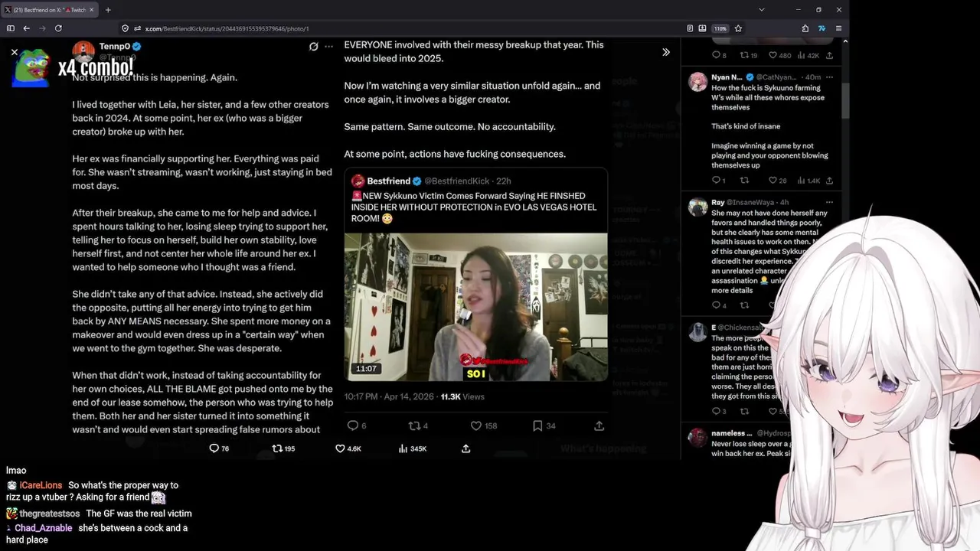Click the reply icon with 76 replies

click(x=214, y=448)
